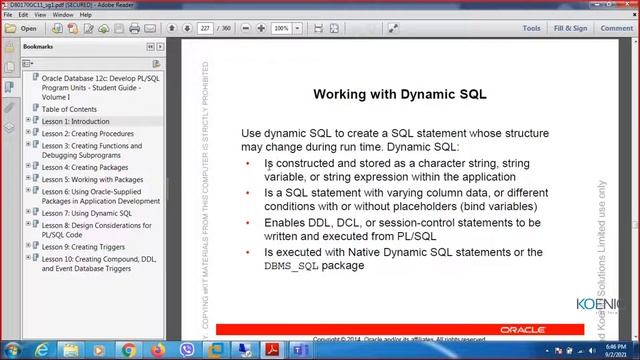The width and height of the screenshot is (640, 360).
Task: Zoom out with the minus button
Action: pyautogui.click(x=246, y=28)
